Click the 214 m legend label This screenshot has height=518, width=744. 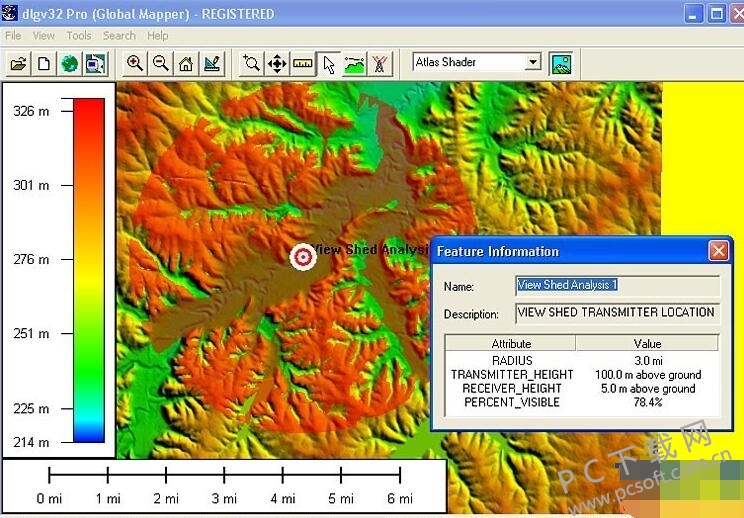31,443
